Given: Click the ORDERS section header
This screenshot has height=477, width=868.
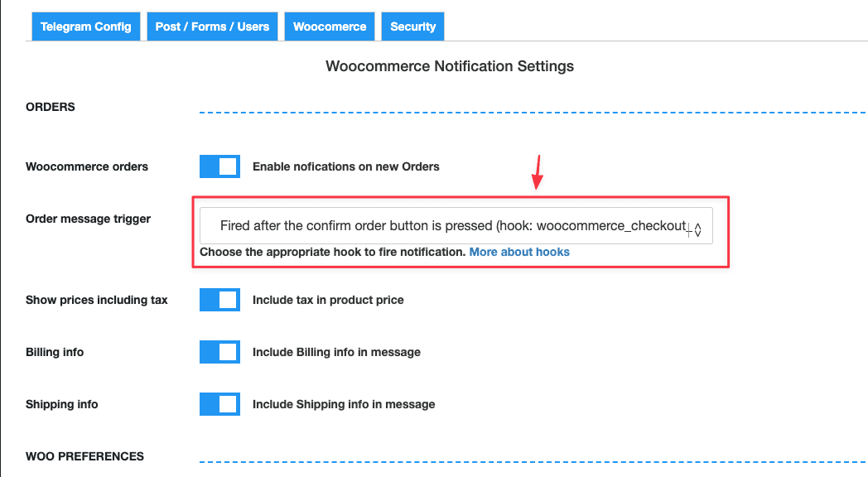Looking at the screenshot, I should [50, 106].
